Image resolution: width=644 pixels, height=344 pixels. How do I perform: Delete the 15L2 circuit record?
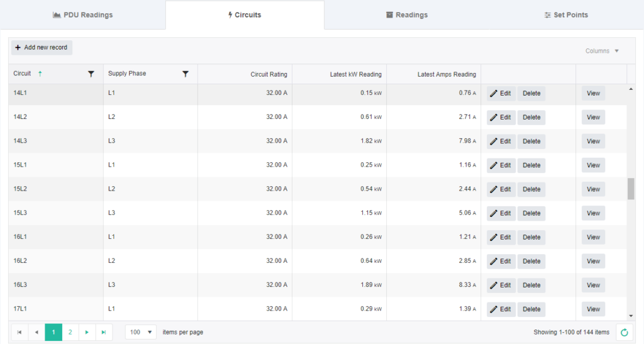click(x=531, y=189)
